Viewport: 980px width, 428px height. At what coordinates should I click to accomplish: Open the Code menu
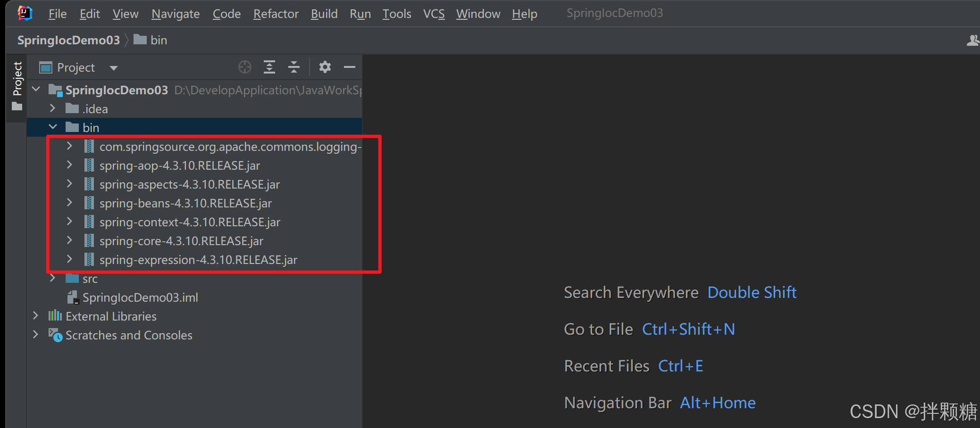click(x=226, y=14)
